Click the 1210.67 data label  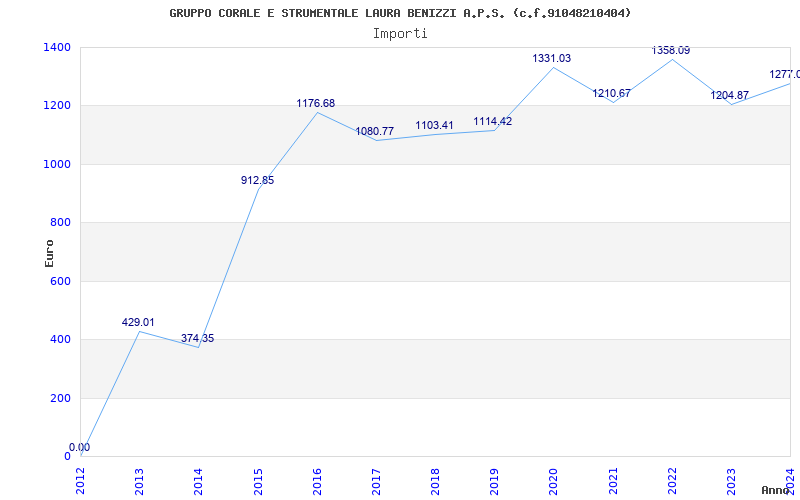pos(611,93)
